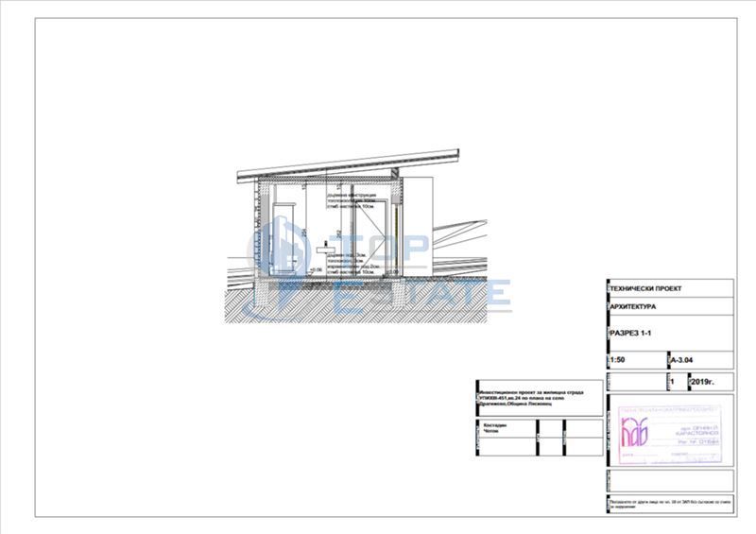
Task: Click the 'РАЗРЕЗ 1-1' drawing title
Action: 630,333
